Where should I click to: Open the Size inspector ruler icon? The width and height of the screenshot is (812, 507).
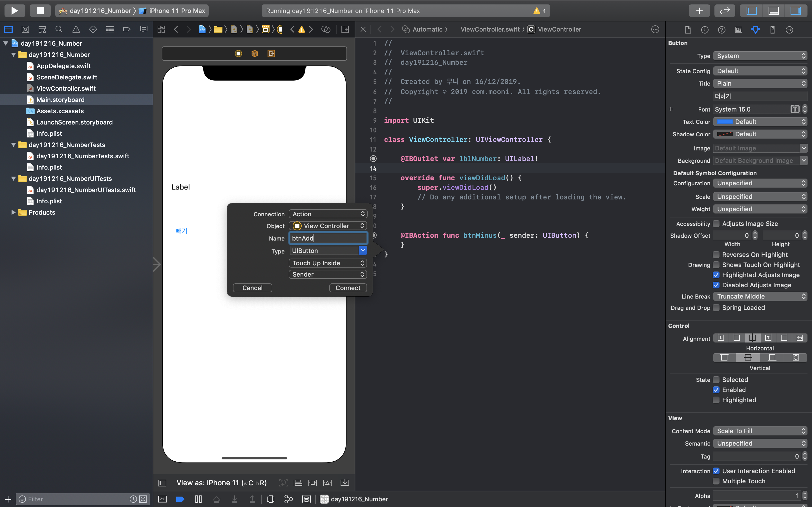coord(773,30)
